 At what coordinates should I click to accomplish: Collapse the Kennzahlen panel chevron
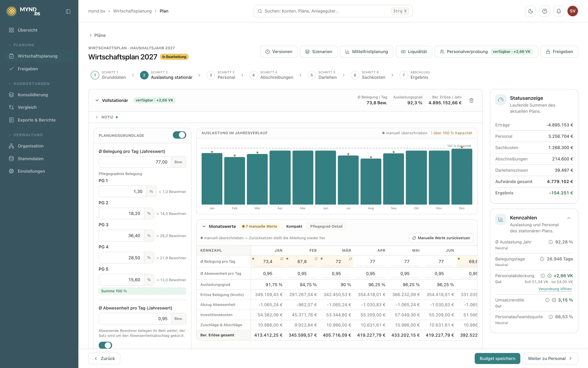(568, 218)
